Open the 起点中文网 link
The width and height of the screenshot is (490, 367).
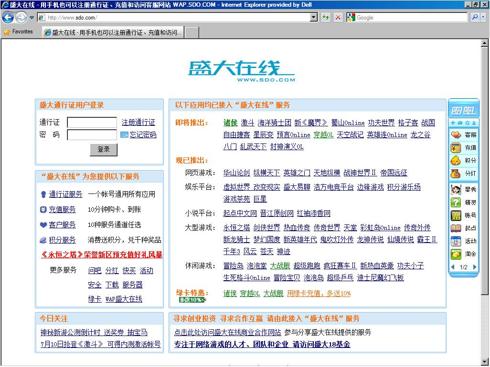(x=240, y=213)
